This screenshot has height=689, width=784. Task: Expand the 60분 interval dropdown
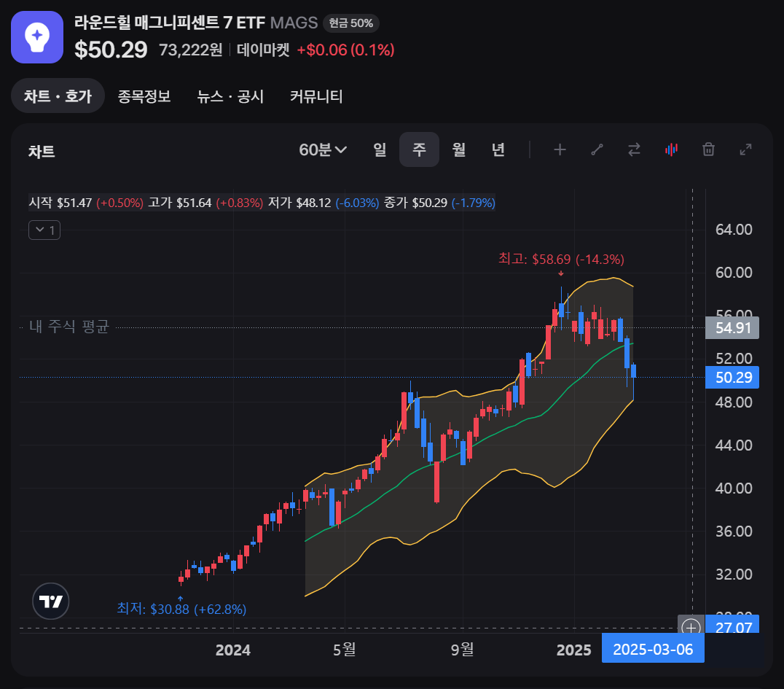(323, 149)
